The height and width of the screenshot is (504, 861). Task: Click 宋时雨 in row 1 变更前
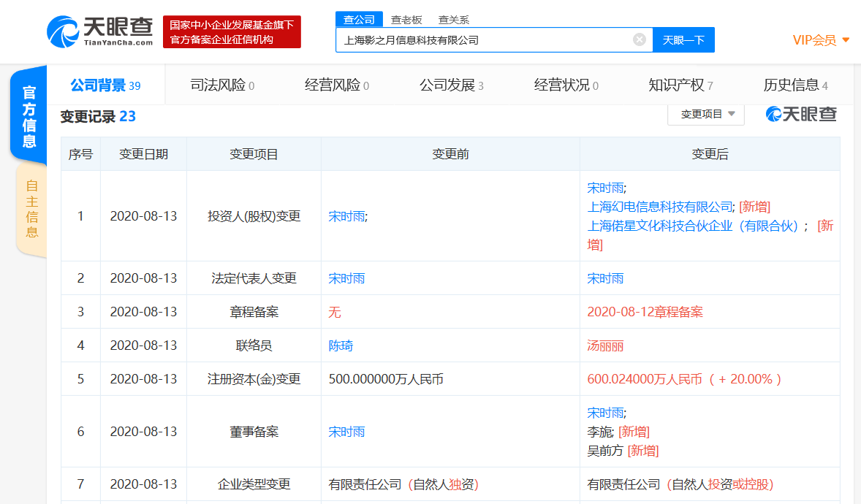(346, 216)
